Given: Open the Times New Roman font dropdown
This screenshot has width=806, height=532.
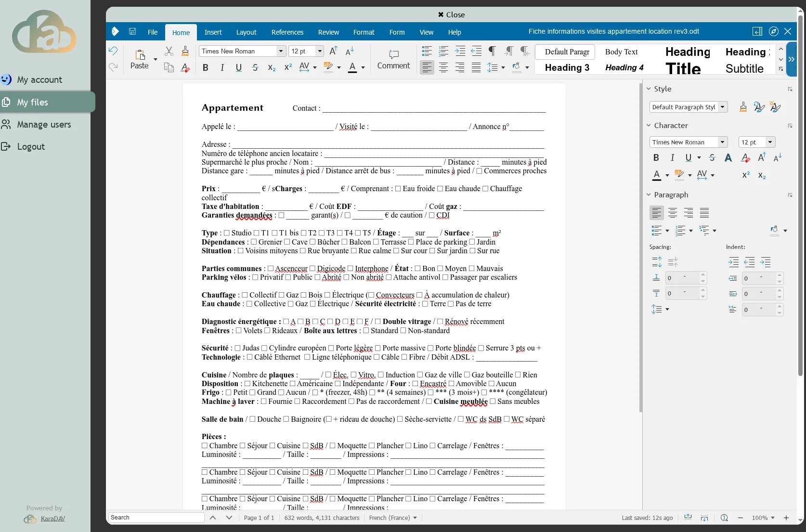Looking at the screenshot, I should click(x=281, y=51).
